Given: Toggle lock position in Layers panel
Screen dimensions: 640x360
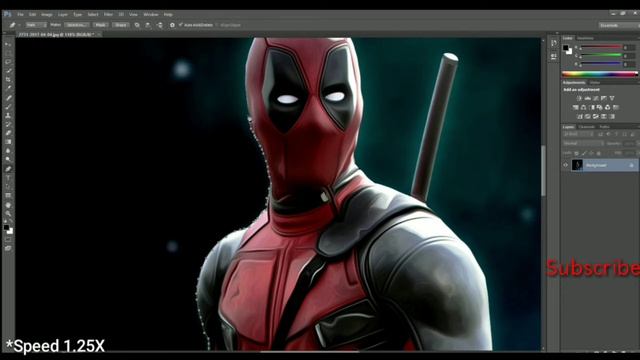Looking at the screenshot, I should pyautogui.click(x=591, y=153).
